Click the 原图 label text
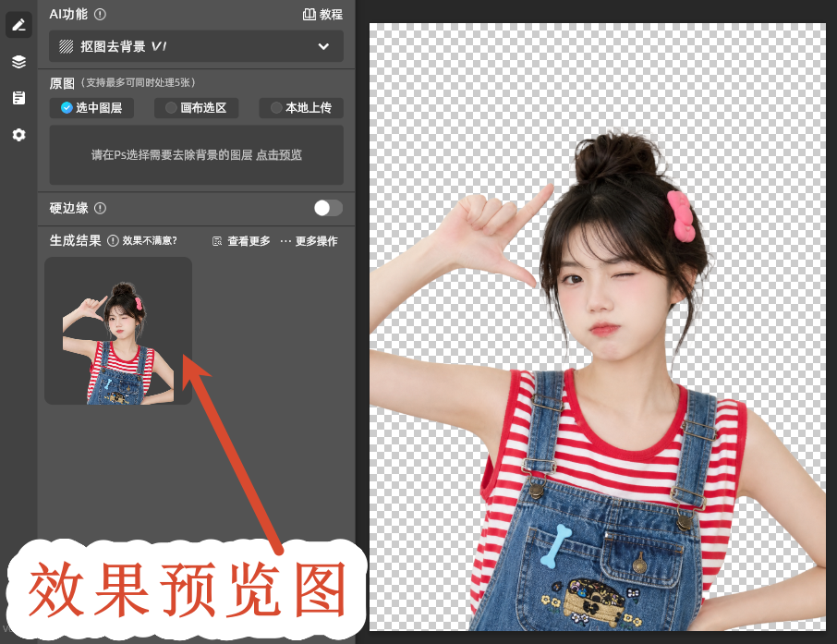Screen dimensions: 837x644 [x=62, y=83]
